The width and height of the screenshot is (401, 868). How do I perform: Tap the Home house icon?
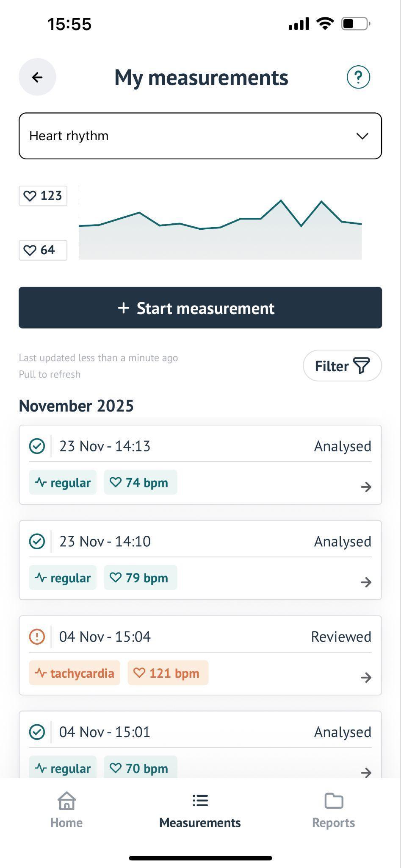coord(66,801)
